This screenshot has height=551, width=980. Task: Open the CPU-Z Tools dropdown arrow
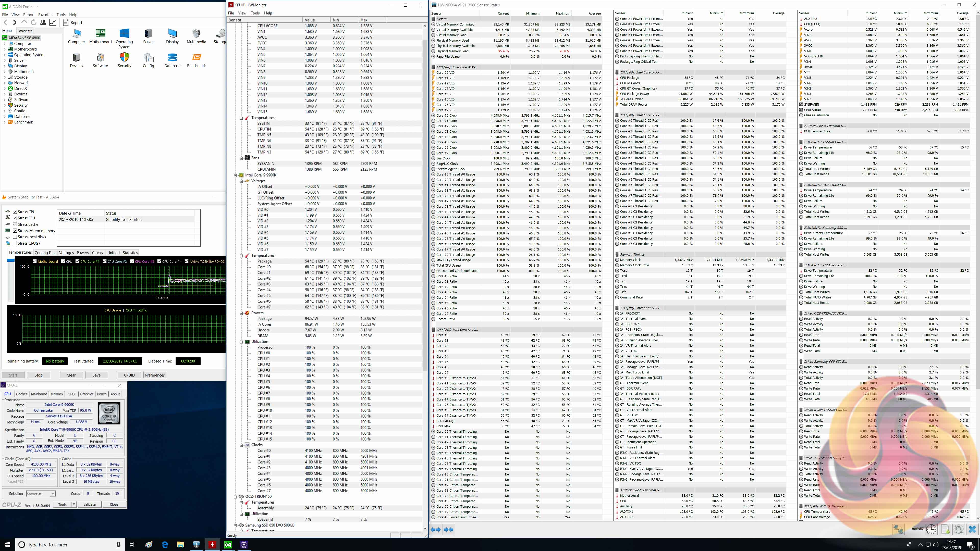pos(74,504)
